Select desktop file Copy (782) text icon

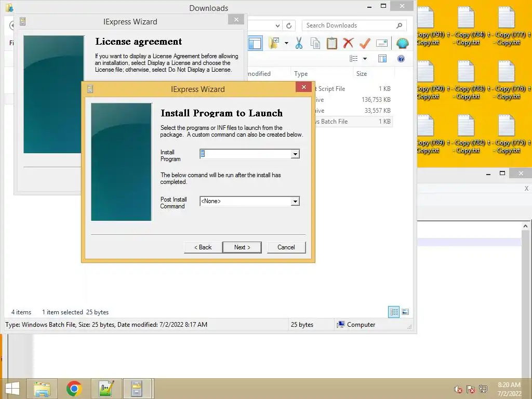[466, 134]
